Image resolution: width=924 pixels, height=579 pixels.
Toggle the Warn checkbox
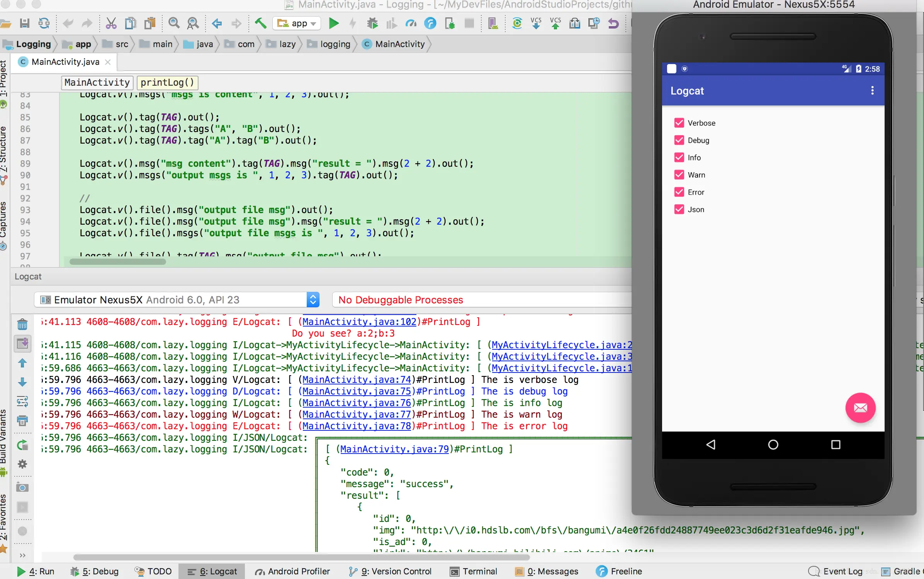pos(679,175)
